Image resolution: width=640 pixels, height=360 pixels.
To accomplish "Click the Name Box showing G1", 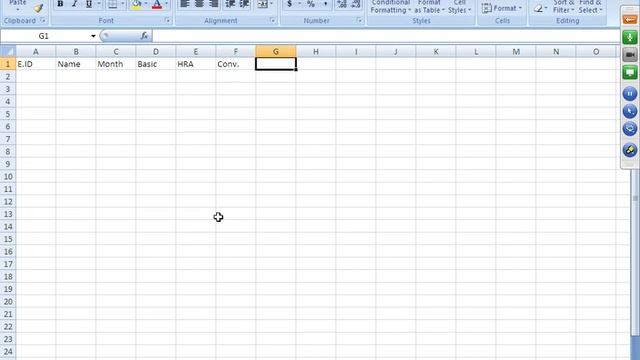I will [44, 36].
